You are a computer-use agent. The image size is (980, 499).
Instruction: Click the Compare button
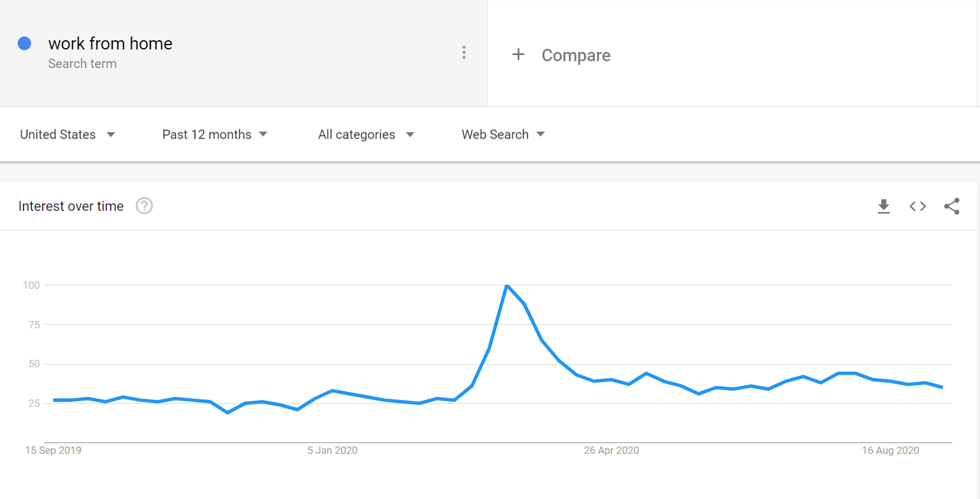pos(576,55)
